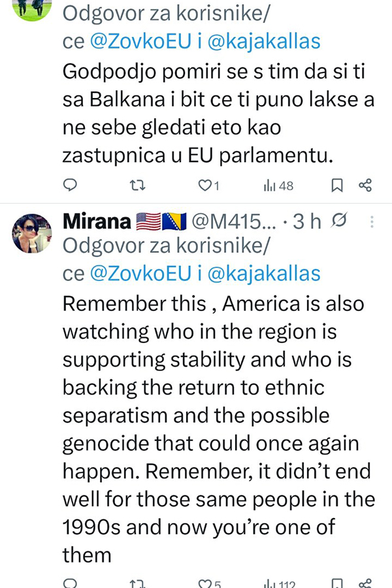392x588 pixels.
Task: Open Grok icon on Mirana's tweet
Action: (340, 222)
